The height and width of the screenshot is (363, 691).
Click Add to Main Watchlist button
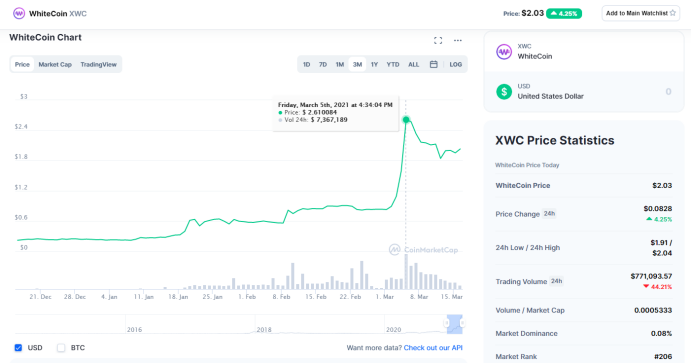click(x=641, y=13)
